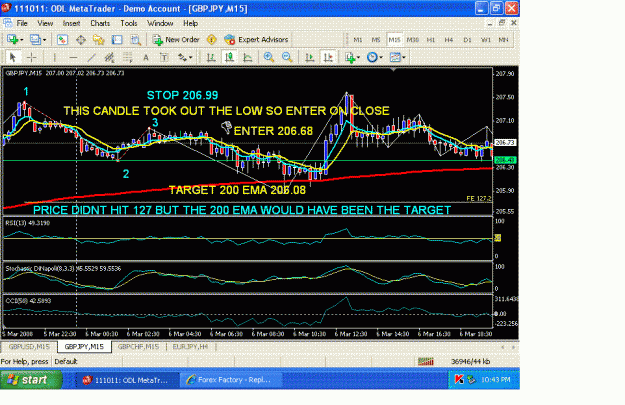Draw a vertical line tool
Screen dimensions: 625x405
(55, 57)
